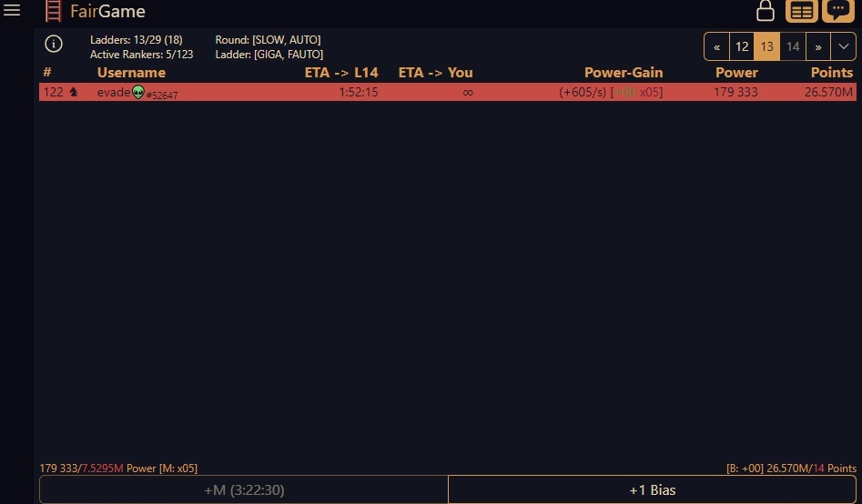Click the alien emoji beside evade
The image size is (862, 504).
pos(138,92)
